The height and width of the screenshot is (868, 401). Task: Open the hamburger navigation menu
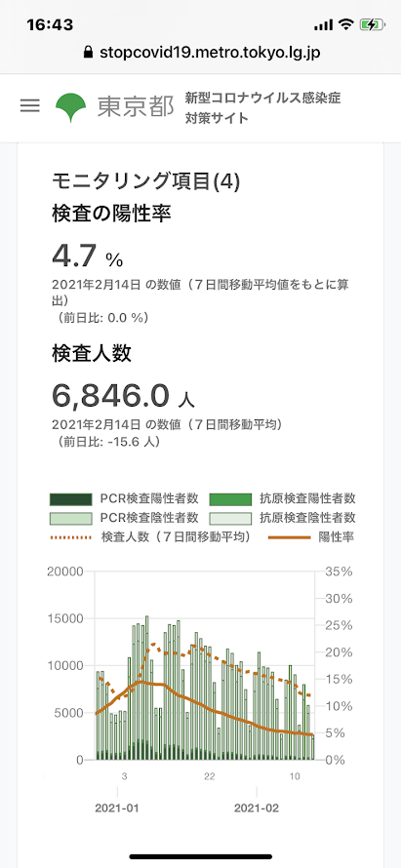30,105
